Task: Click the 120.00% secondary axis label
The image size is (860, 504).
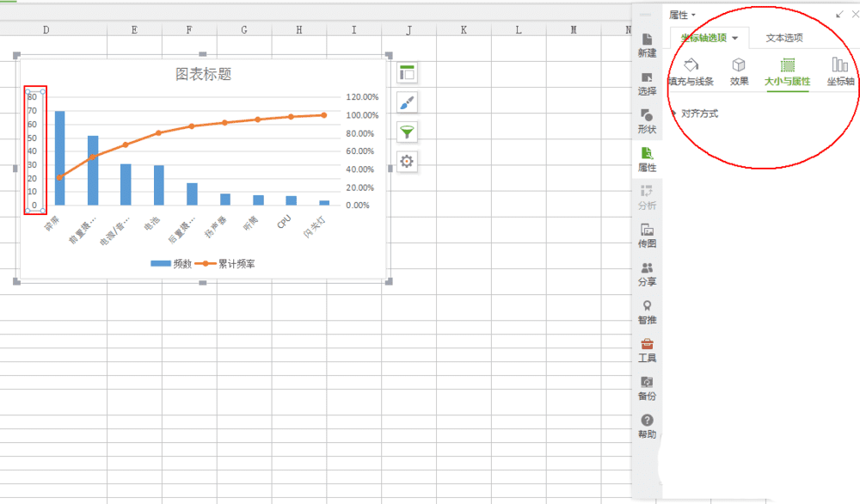Action: [x=362, y=97]
